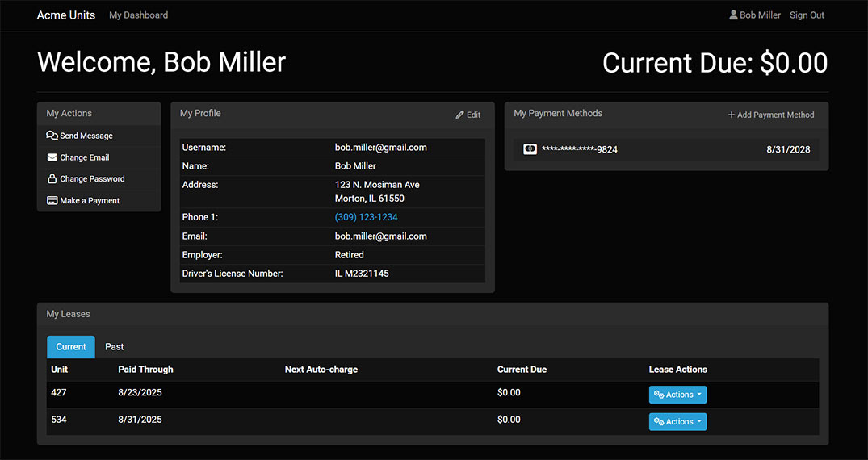This screenshot has height=460, width=868.
Task: Click unit number 534 in leases table
Action: [x=59, y=420]
